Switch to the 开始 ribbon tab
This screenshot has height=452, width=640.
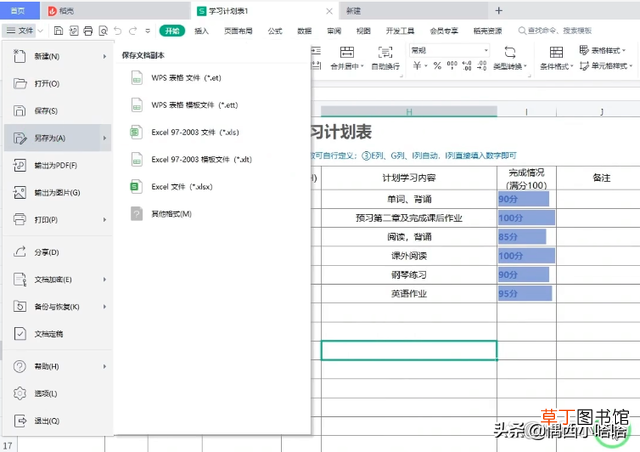click(172, 31)
